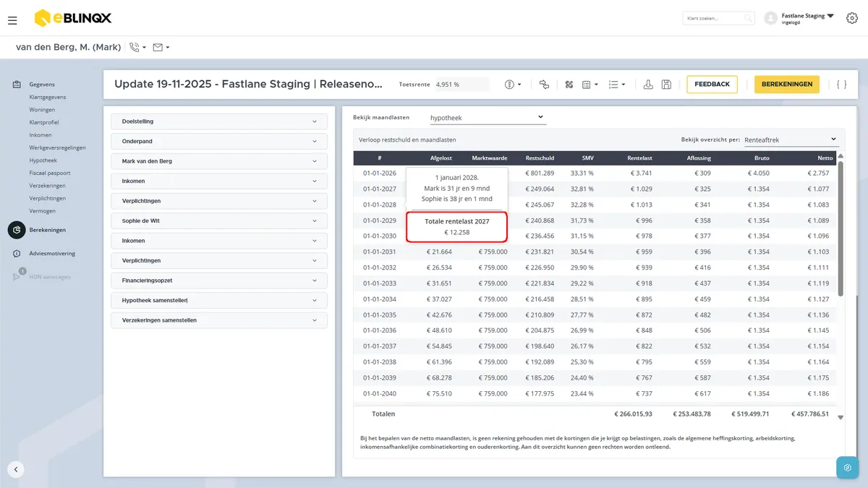868x488 pixels.
Task: Expand the Verzekeringen samenstellen section
Action: coord(219,320)
